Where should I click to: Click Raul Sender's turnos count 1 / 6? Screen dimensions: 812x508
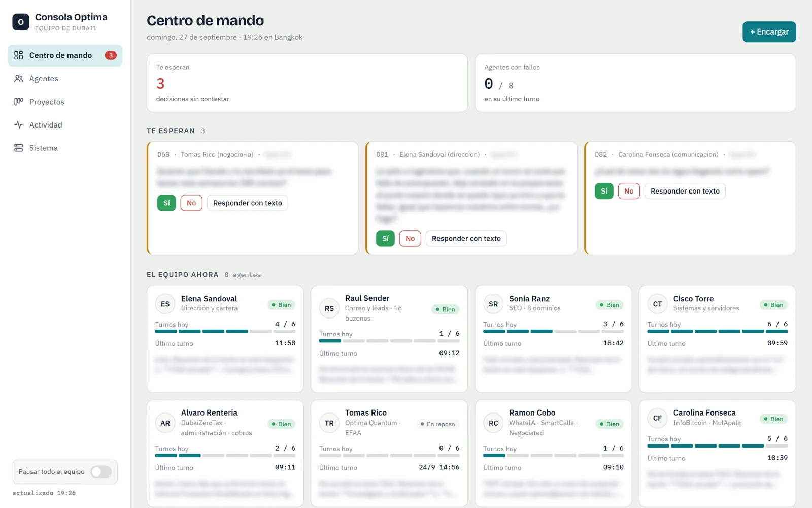pyautogui.click(x=449, y=334)
